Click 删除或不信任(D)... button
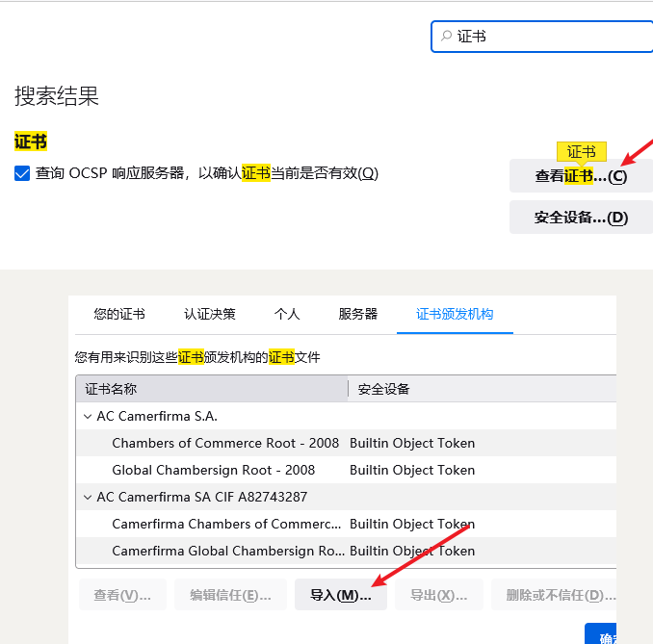653x644 pixels. [x=554, y=595]
